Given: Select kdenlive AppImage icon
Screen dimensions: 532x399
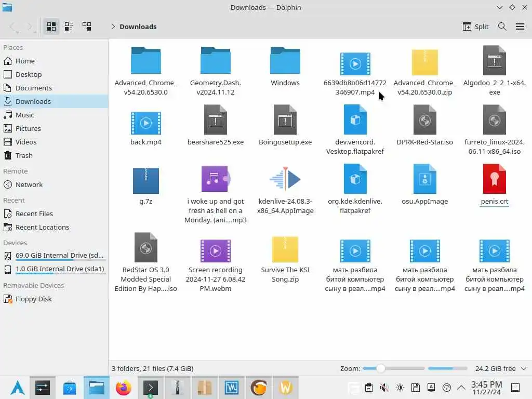Looking at the screenshot, I should (x=285, y=179).
